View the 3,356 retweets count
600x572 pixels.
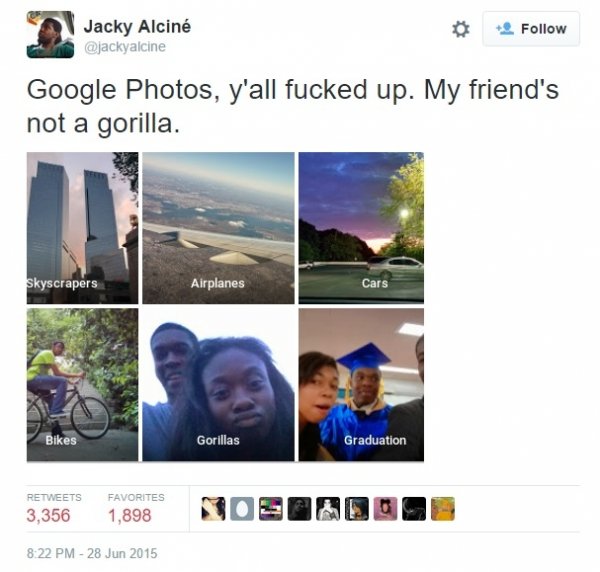click(x=49, y=515)
